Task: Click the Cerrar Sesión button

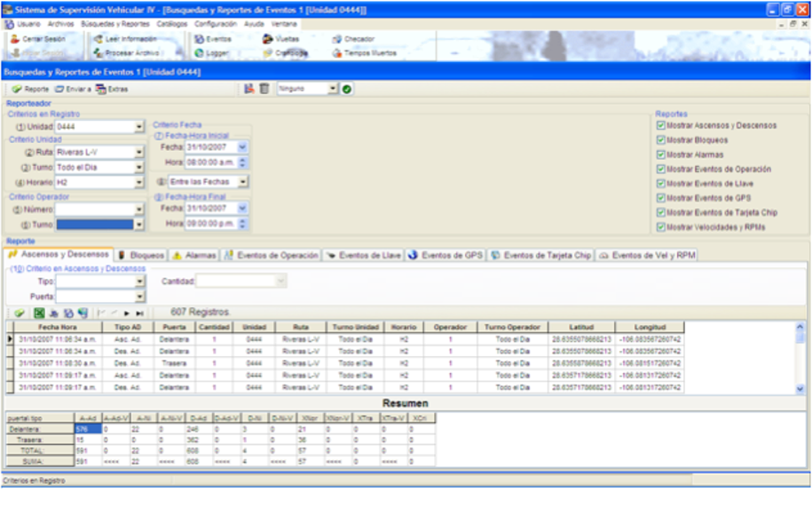Action: pos(37,39)
